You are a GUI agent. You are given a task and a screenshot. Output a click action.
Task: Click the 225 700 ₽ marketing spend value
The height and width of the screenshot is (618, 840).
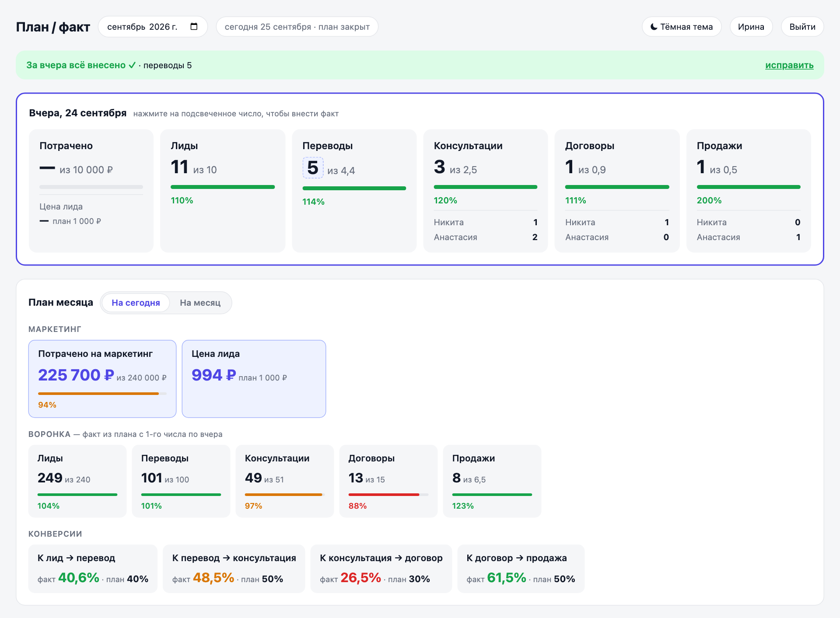pyautogui.click(x=76, y=375)
